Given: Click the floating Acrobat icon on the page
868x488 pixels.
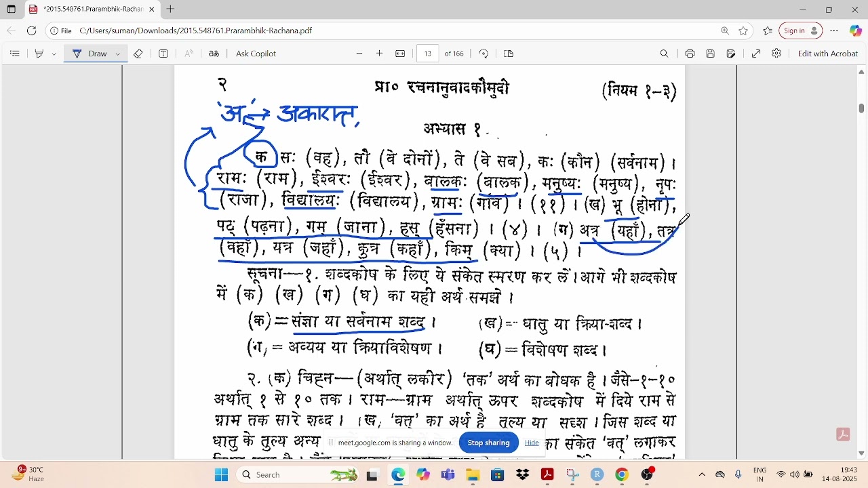Looking at the screenshot, I should point(844,434).
